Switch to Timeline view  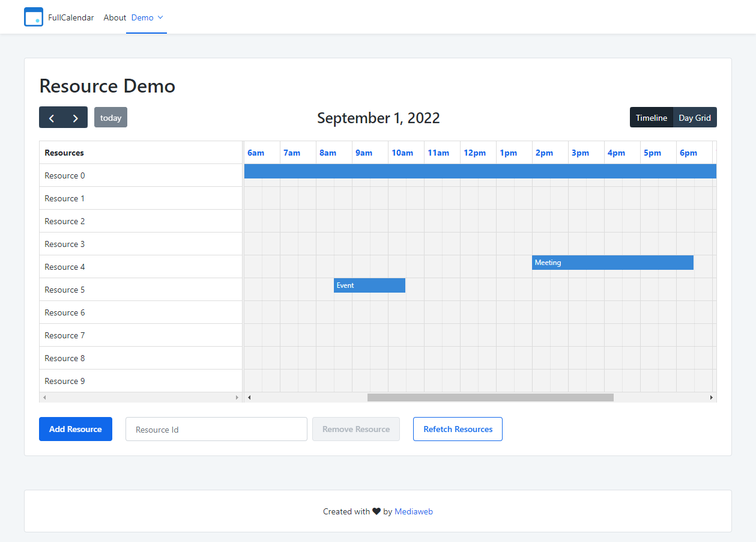[x=652, y=117]
